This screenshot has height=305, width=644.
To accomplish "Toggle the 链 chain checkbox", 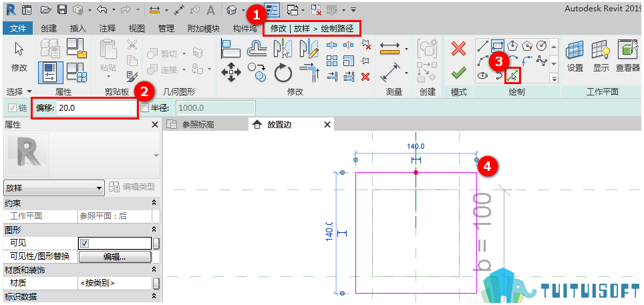I will coord(12,108).
